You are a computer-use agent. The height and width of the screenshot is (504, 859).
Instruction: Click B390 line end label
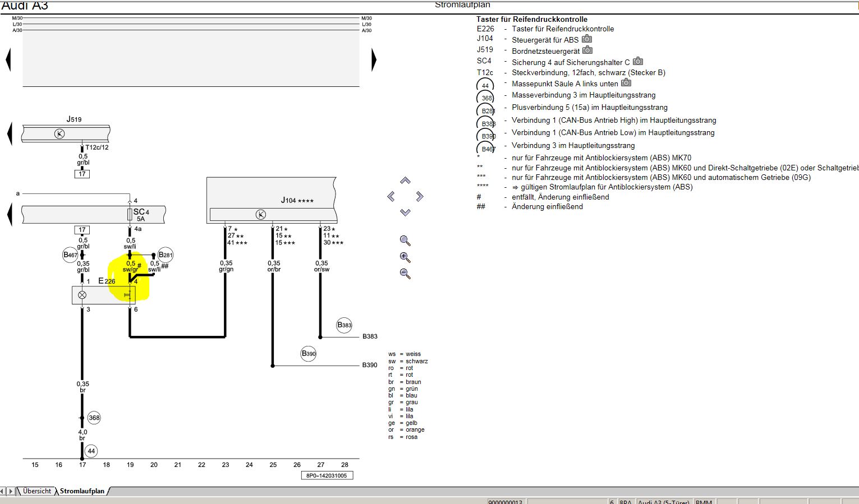370,365
